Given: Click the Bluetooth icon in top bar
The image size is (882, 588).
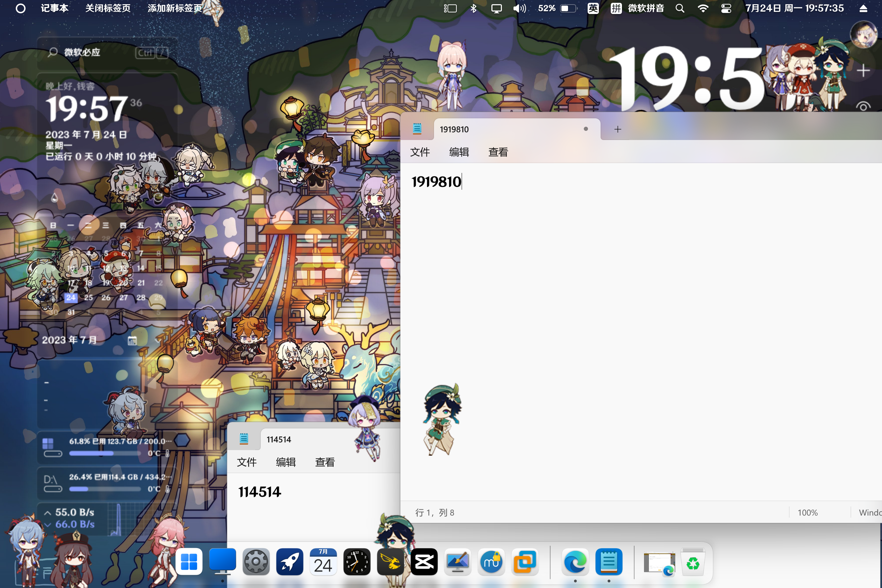Looking at the screenshot, I should (x=474, y=8).
